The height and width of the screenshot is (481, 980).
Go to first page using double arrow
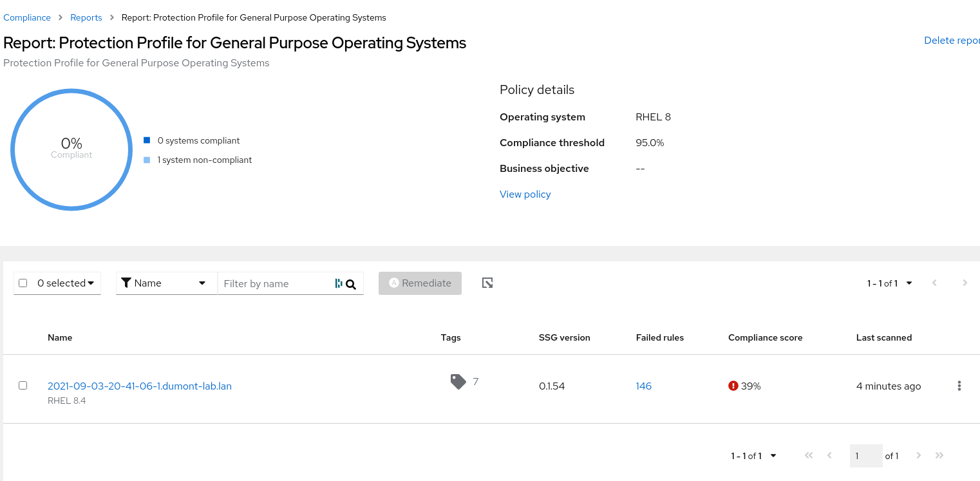809,456
